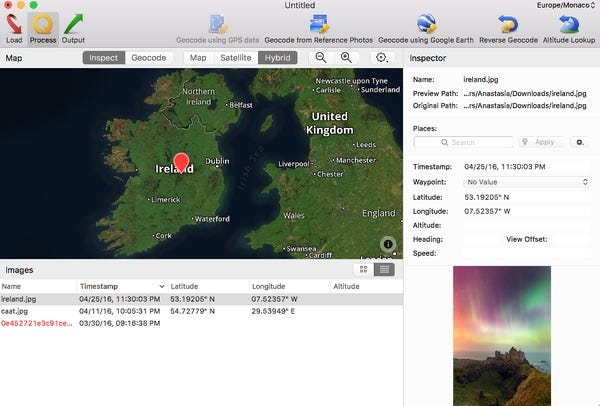Click the Places settings gear icon

coord(580,142)
